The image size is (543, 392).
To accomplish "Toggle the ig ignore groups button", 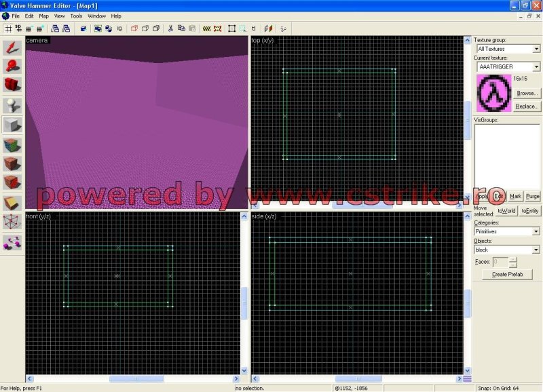I will [119, 28].
